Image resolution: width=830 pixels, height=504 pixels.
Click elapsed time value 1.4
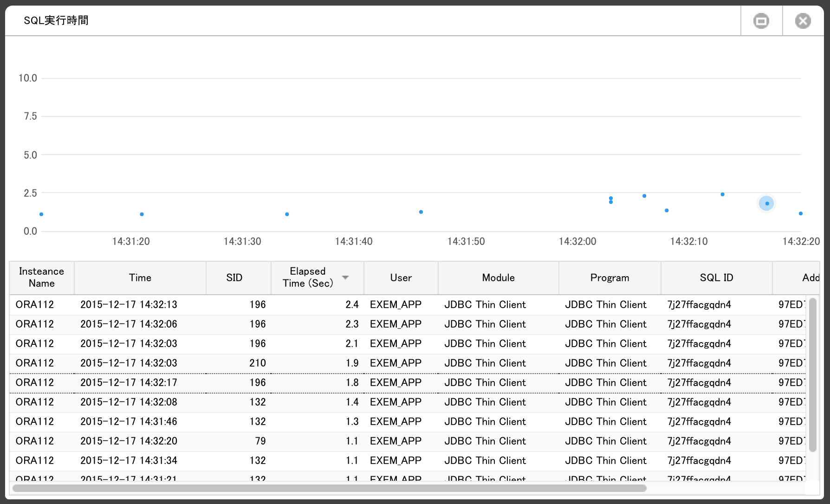(x=352, y=402)
